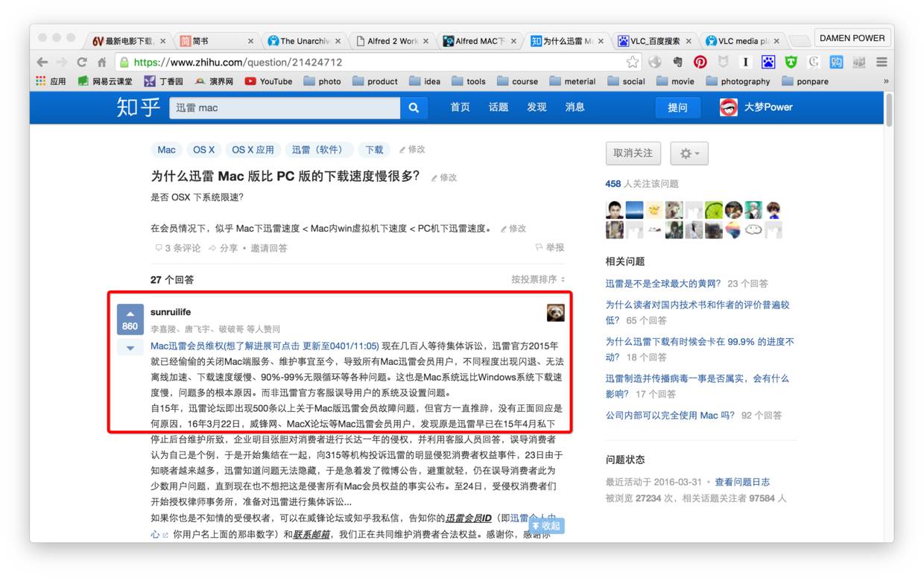The width and height of the screenshot is (924, 578).
Task: Switch to the 简书 tab
Action: pos(217,41)
